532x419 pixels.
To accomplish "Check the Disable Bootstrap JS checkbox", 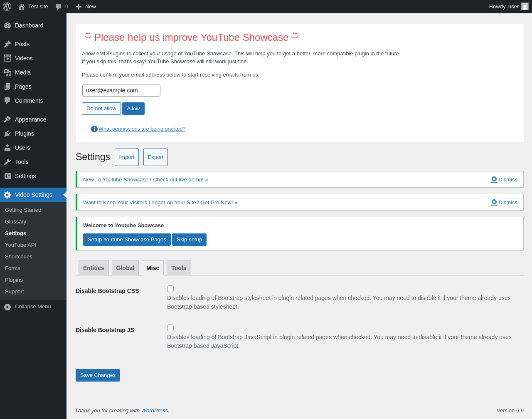I will point(170,328).
